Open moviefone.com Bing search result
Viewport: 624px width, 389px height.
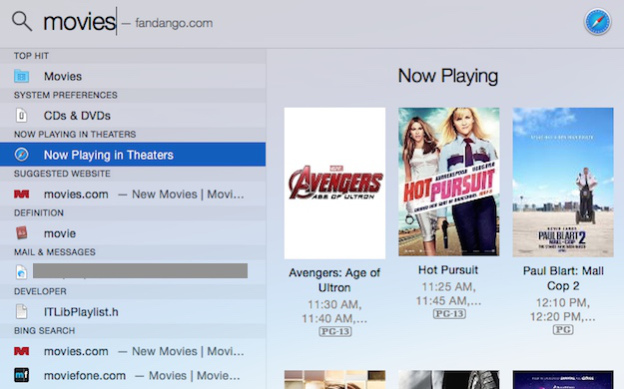(x=133, y=375)
